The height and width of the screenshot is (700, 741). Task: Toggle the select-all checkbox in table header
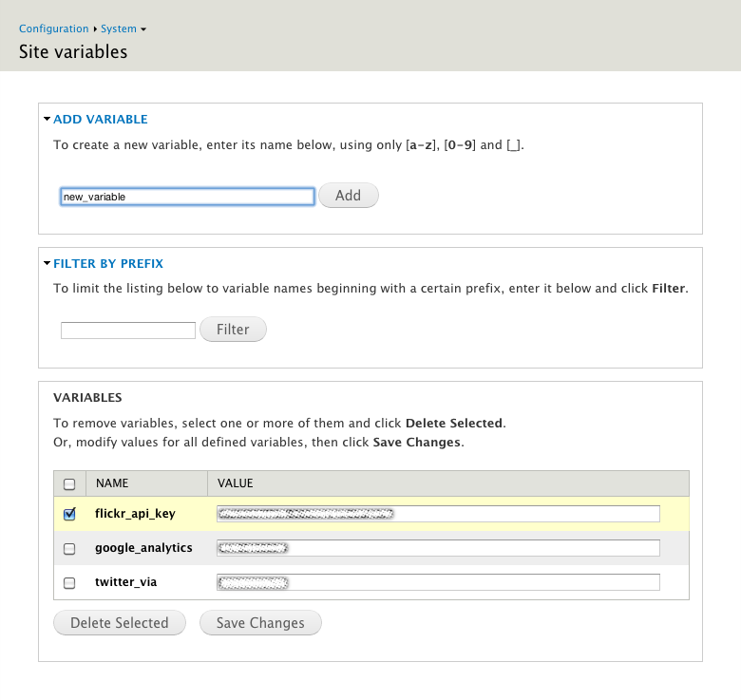click(x=69, y=484)
